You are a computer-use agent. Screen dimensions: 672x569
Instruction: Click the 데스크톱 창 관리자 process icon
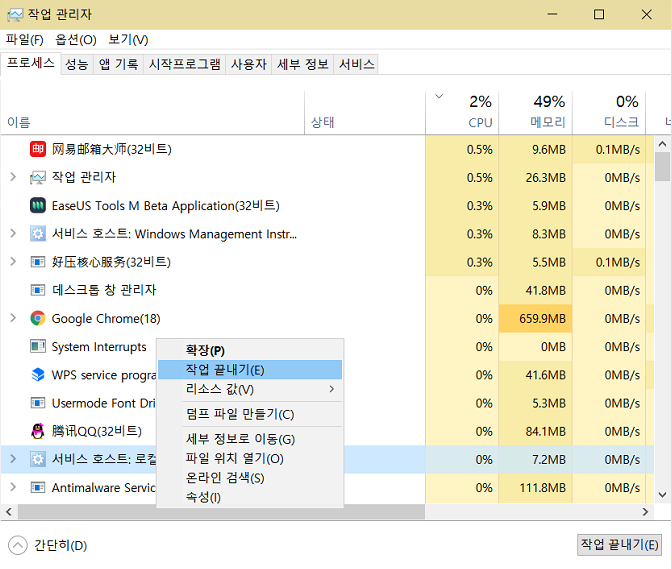38,290
